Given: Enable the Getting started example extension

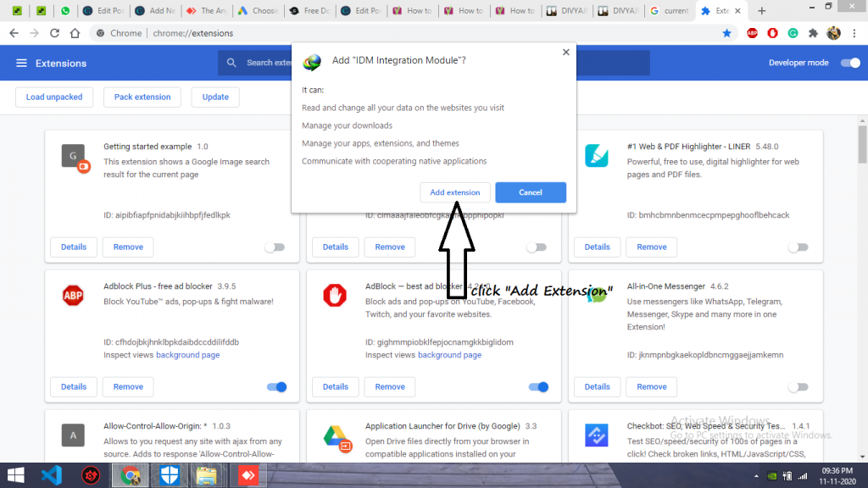Looking at the screenshot, I should click(275, 247).
